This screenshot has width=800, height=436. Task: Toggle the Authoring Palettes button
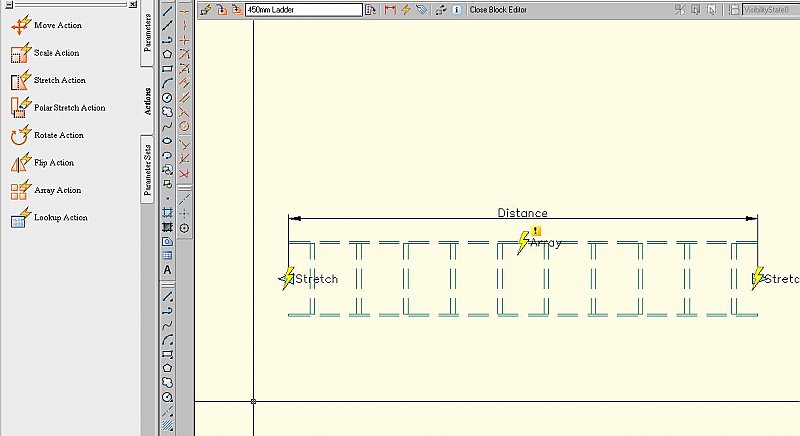pos(371,10)
